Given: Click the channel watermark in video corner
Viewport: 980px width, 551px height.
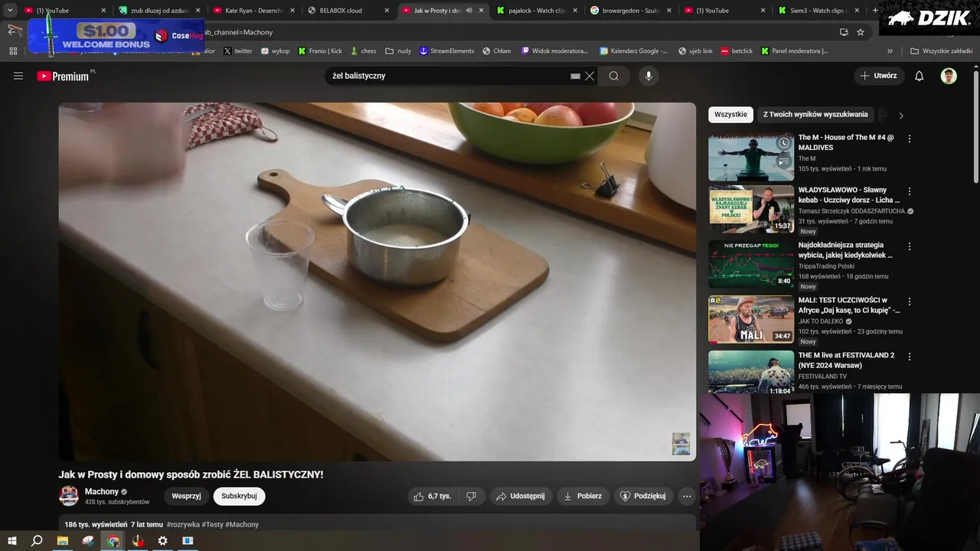Looking at the screenshot, I should pyautogui.click(x=681, y=444).
